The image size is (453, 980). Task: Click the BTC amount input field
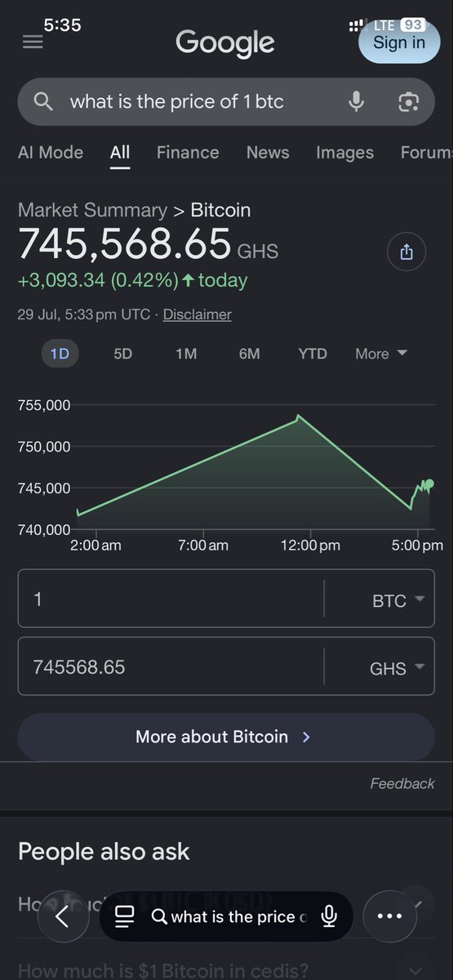171,599
